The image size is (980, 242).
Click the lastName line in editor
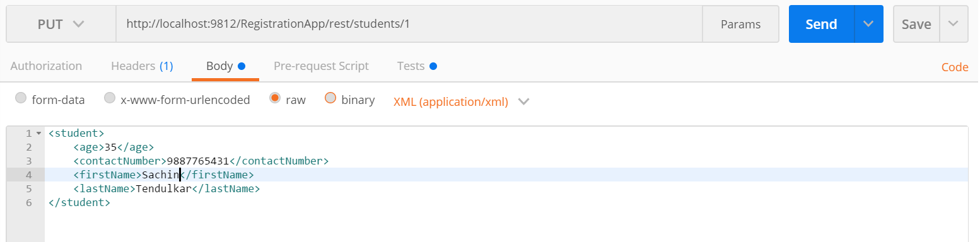506,188
